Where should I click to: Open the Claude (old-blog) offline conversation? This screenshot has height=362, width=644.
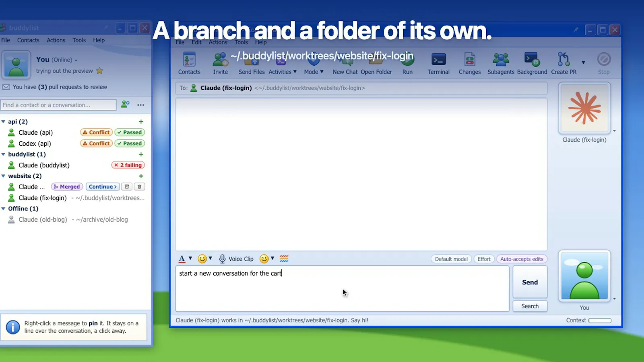coord(73,220)
